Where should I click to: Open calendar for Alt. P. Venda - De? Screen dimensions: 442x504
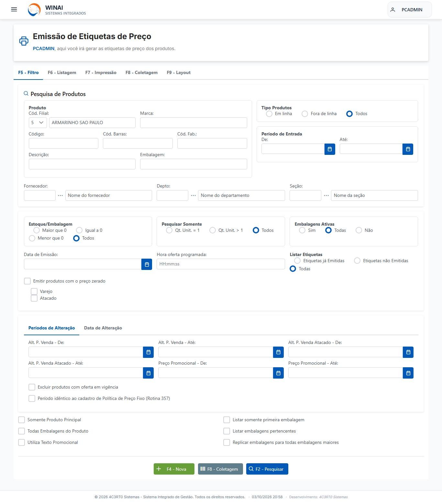tap(148, 352)
